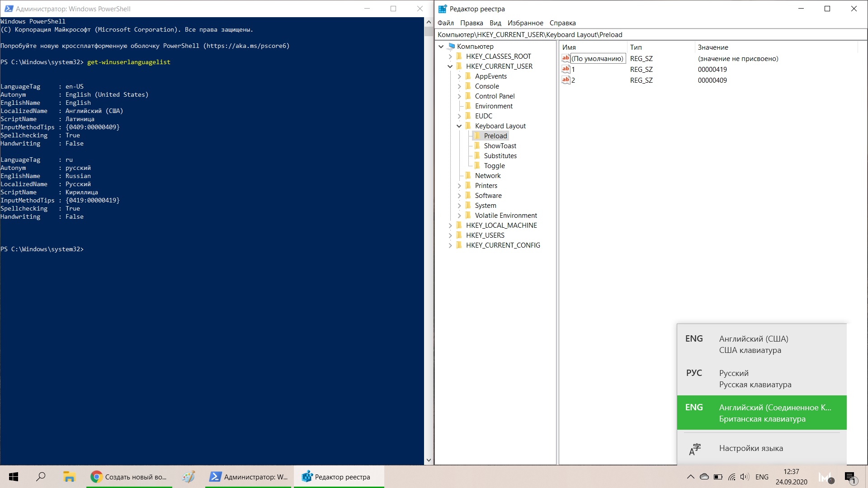Click the registry address path field

tap(651, 35)
